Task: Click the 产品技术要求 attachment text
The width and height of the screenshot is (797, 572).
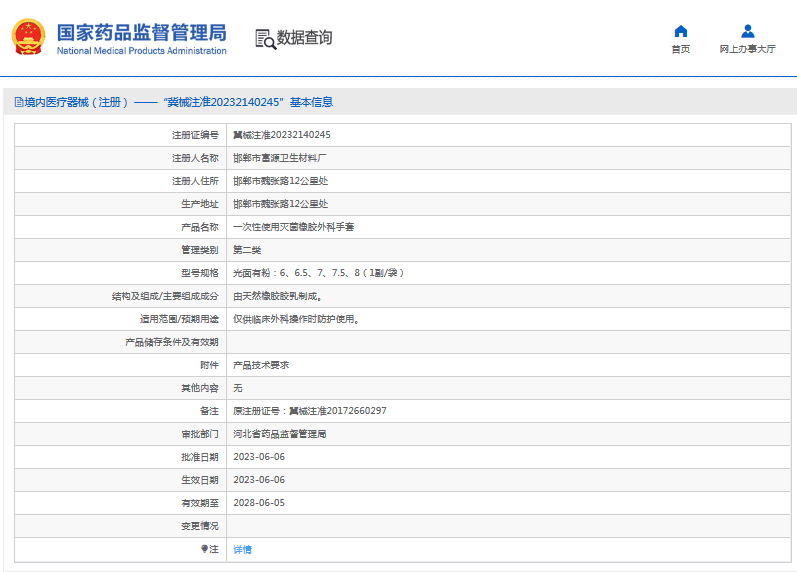Action: (x=261, y=365)
